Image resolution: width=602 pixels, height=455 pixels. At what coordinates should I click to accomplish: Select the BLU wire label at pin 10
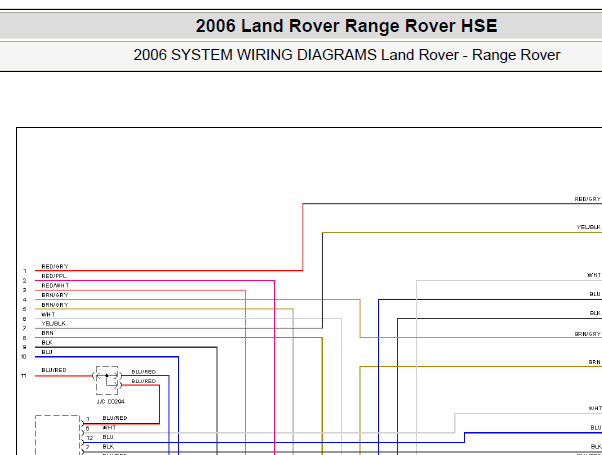click(47, 352)
